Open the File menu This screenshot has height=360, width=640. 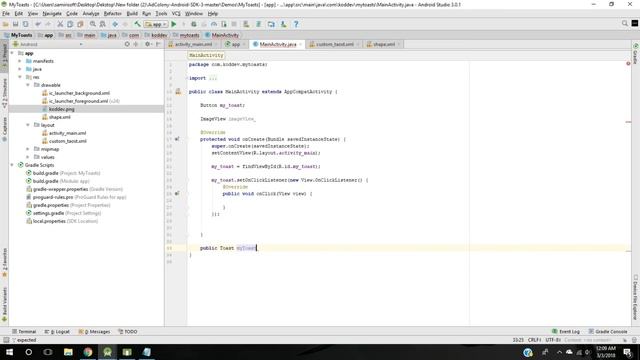6,13
